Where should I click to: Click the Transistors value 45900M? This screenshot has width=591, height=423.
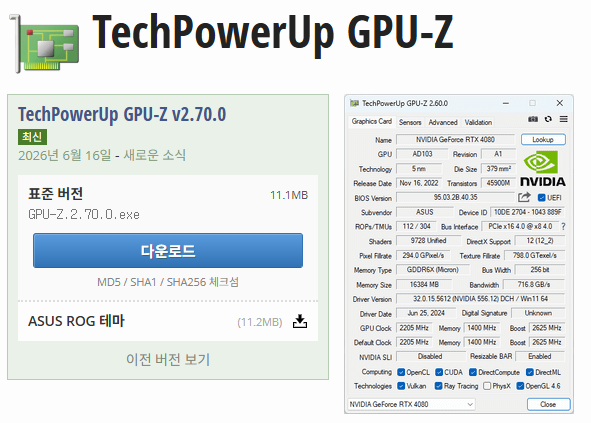(x=498, y=183)
